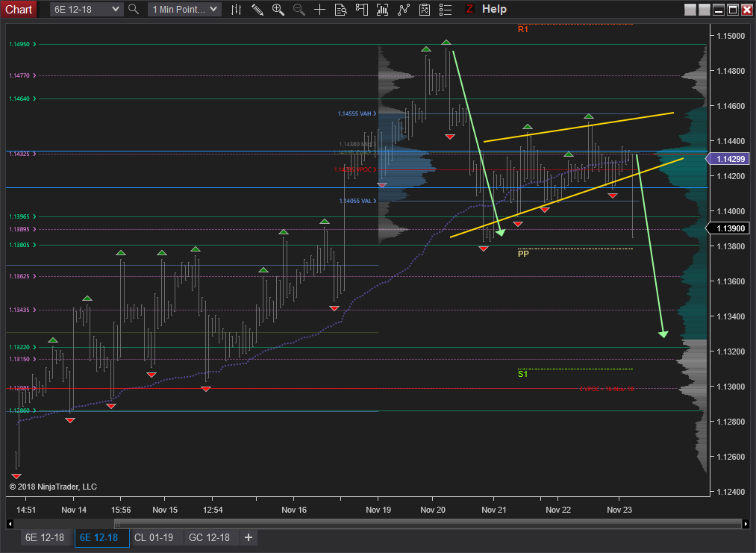Click the 1.13965 level label
Viewport: 756px width, 553px height.
pyautogui.click(x=22, y=217)
